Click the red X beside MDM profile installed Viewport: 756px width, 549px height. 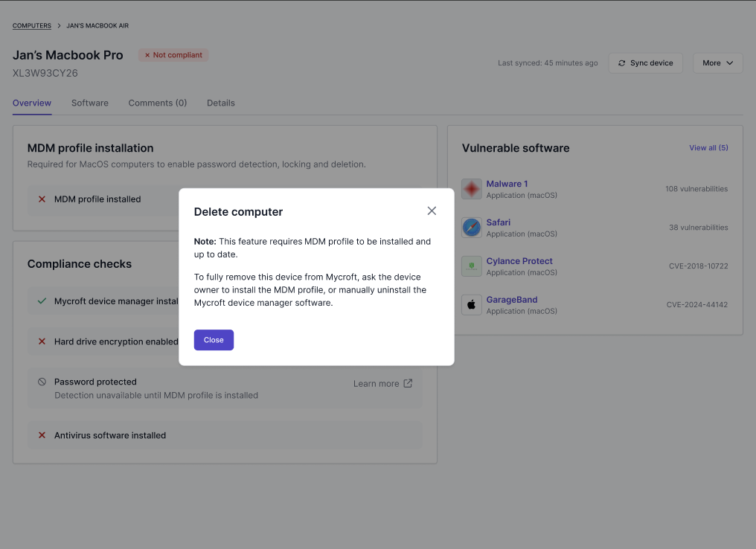click(42, 199)
